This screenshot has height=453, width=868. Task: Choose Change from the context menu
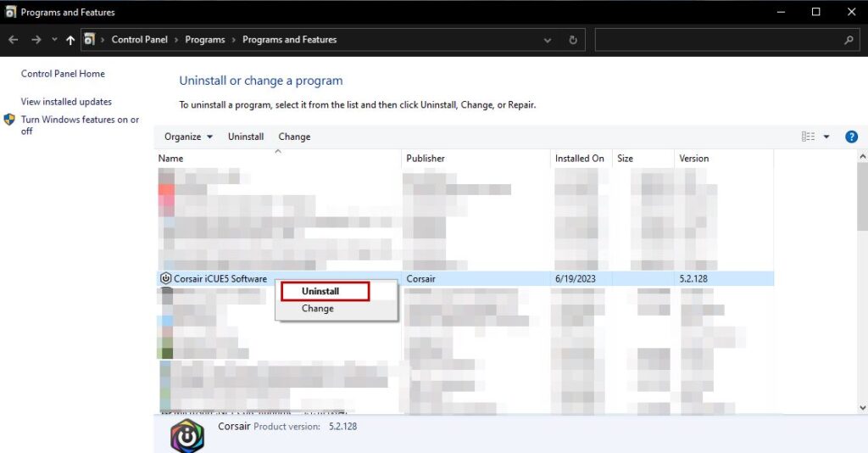click(x=318, y=309)
